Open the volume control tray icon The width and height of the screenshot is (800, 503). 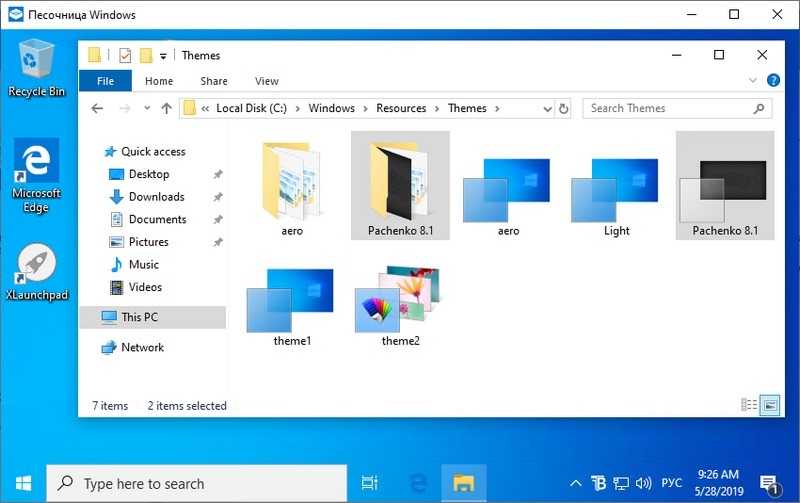tap(644, 483)
